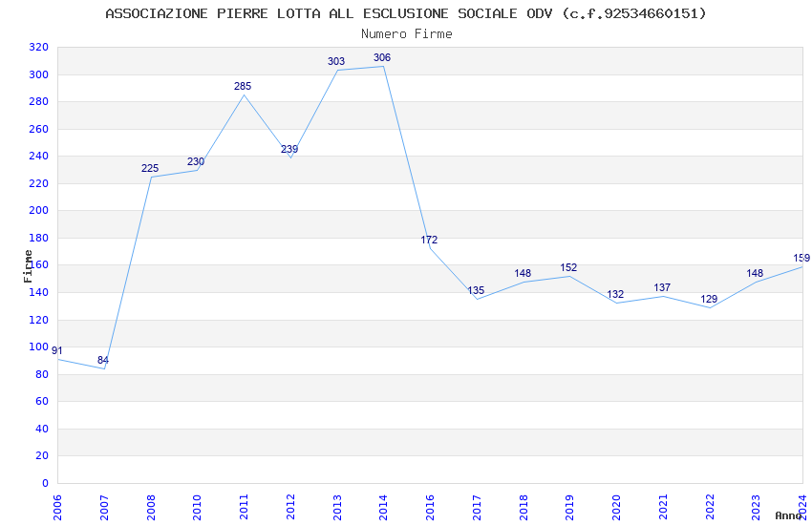Viewport: 812px width, 525px height.
Task: Select the data label 306
Action: click(x=382, y=57)
